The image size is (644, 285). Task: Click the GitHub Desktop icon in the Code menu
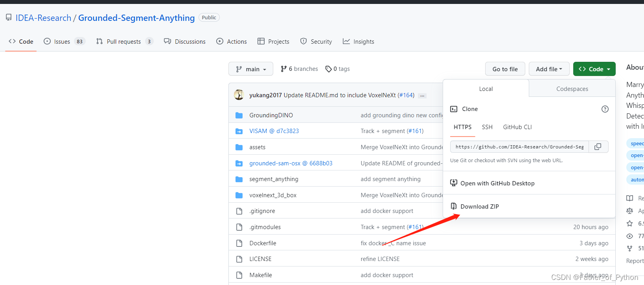pyautogui.click(x=454, y=183)
